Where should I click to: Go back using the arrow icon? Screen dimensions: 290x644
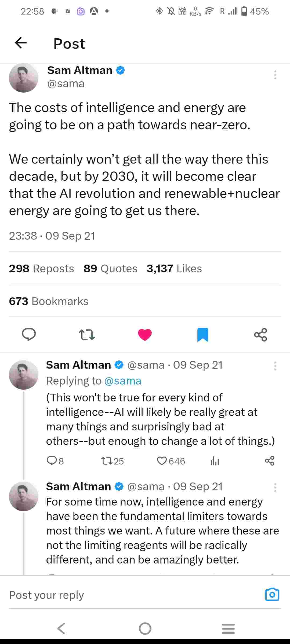(x=21, y=43)
